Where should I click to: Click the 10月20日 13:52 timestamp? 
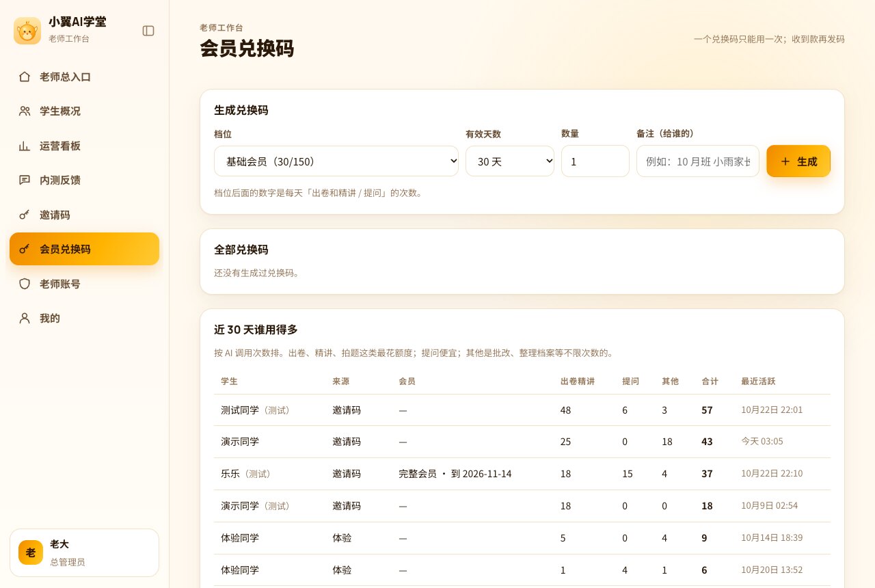point(772,570)
